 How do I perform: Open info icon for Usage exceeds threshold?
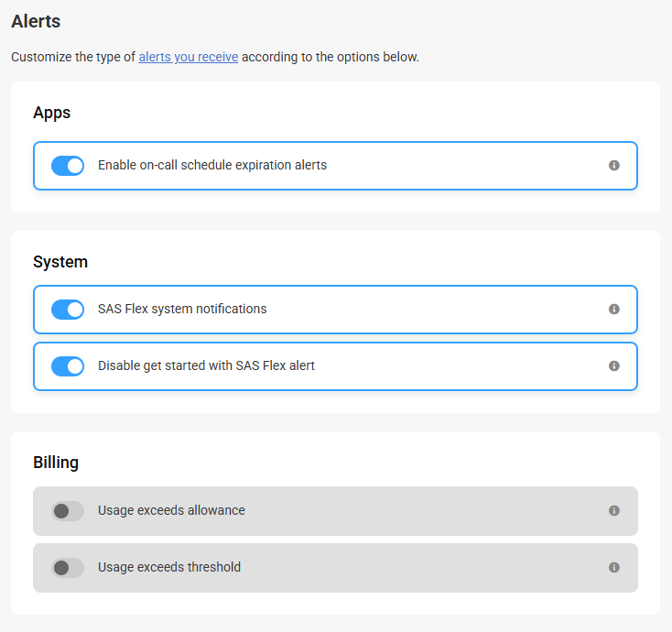[613, 567]
